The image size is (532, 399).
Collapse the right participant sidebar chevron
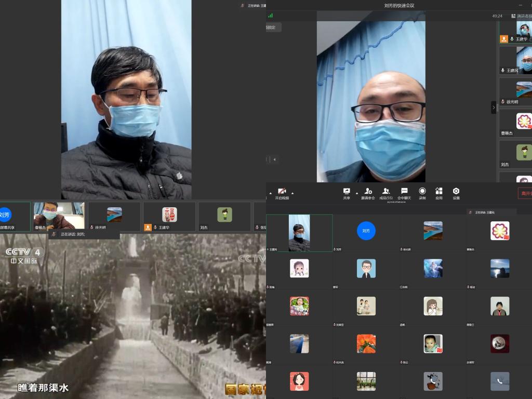[494, 107]
